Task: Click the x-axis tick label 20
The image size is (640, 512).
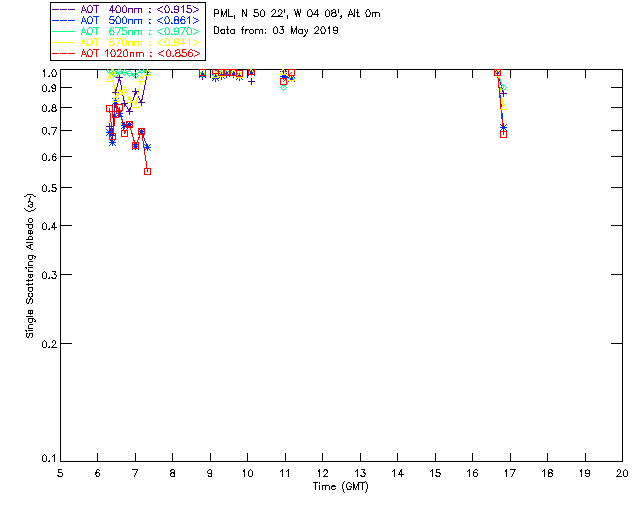Action: pos(622,473)
